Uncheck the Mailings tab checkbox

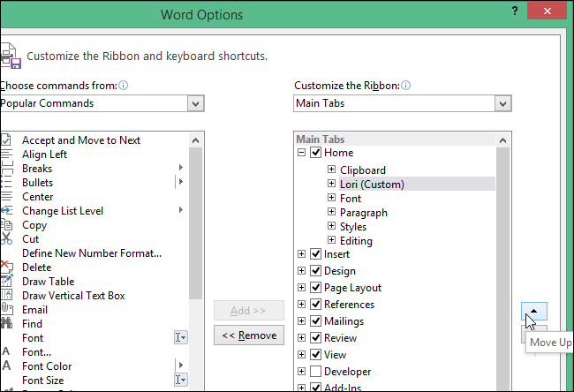pos(315,322)
